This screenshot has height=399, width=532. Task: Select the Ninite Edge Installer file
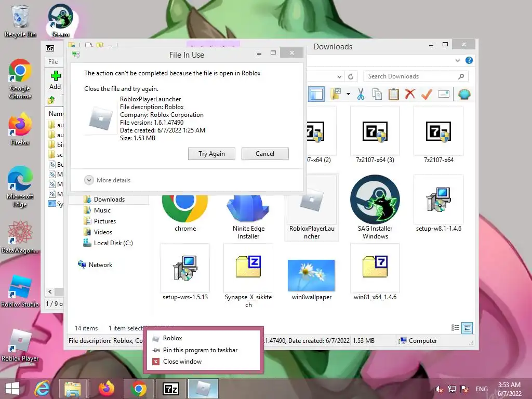(x=248, y=217)
